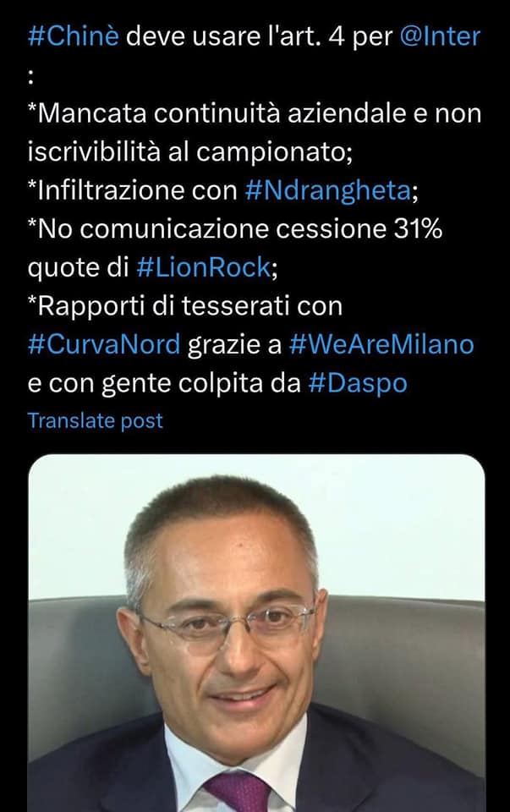The height and width of the screenshot is (812, 510).
Task: Follow the #WeAreMilano hashtag
Action: pyautogui.click(x=381, y=344)
